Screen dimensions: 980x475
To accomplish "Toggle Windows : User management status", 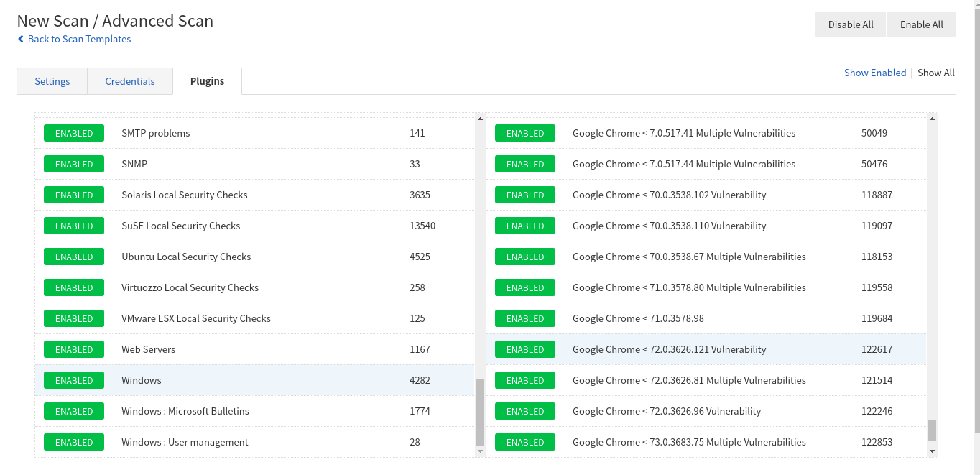I will 74,442.
